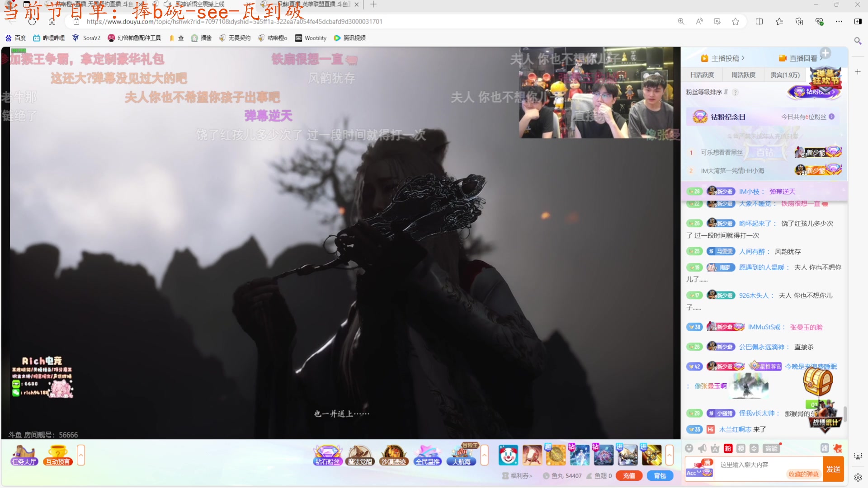Screen dimensions: 868x488
Task: Open 收藏的弹幕 saved danmaku
Action: coord(804,474)
